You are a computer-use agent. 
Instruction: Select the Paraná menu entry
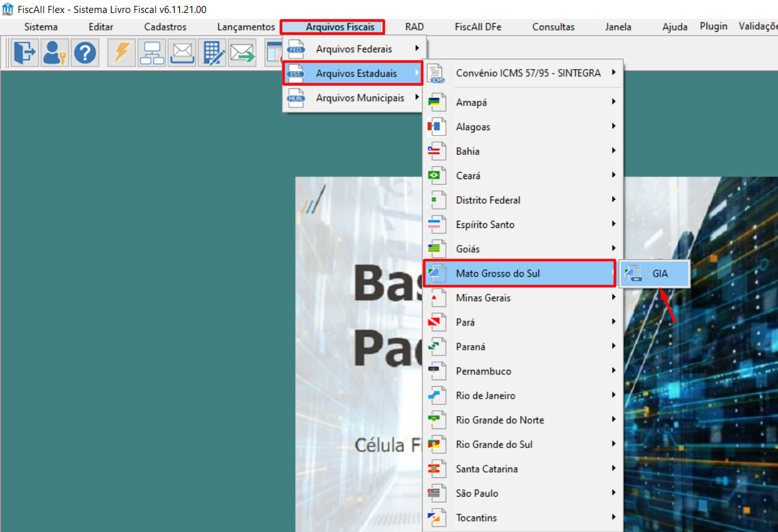tap(523, 346)
